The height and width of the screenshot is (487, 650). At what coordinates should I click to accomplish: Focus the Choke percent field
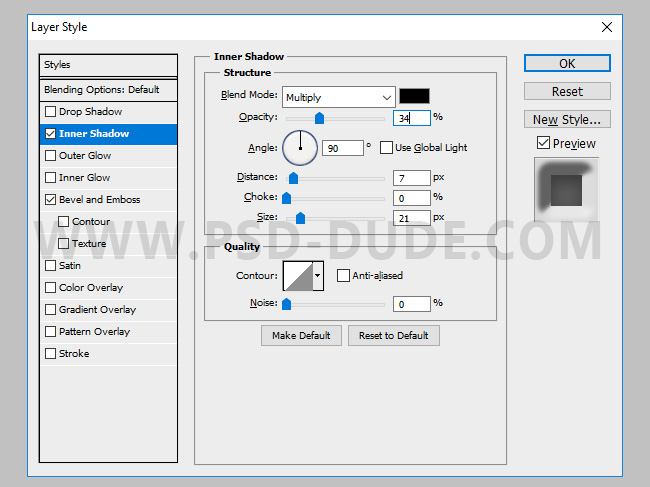click(412, 198)
